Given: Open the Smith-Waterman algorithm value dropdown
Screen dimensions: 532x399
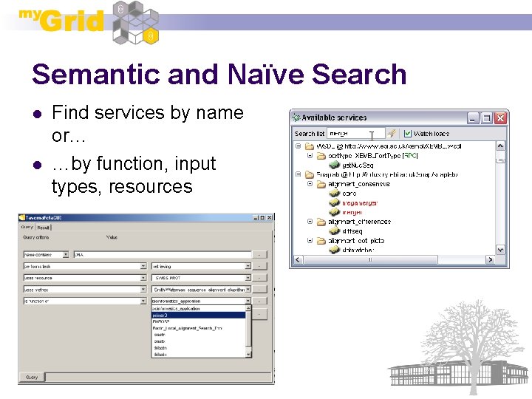Looking at the screenshot, I should point(248,290).
